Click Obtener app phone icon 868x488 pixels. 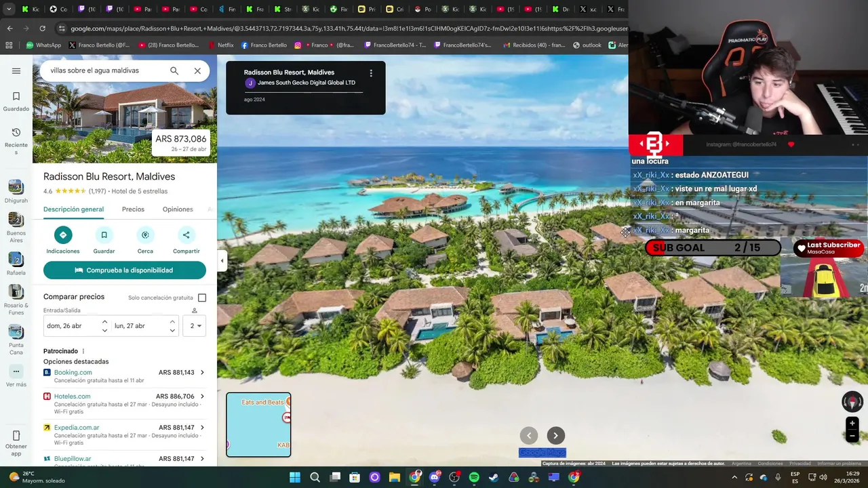(x=16, y=435)
